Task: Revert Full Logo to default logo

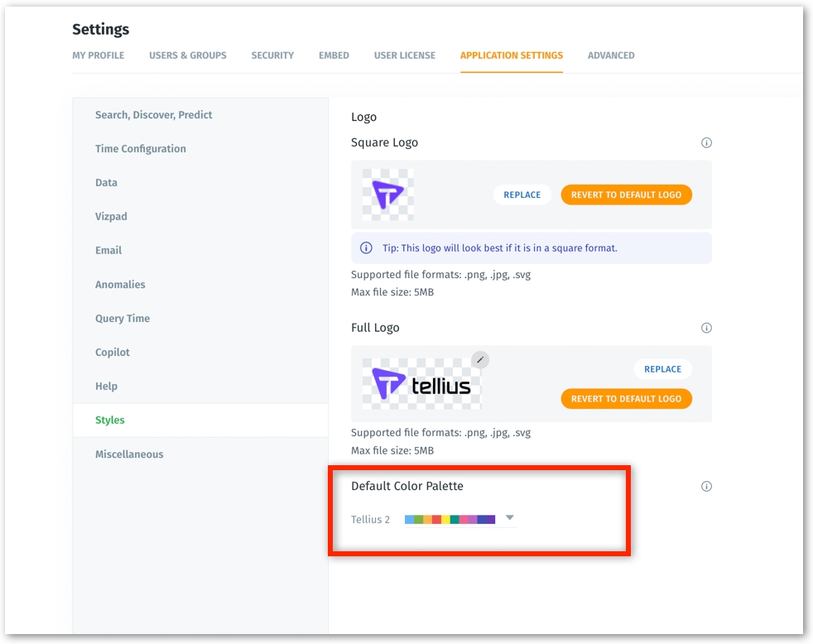Action: [x=626, y=399]
